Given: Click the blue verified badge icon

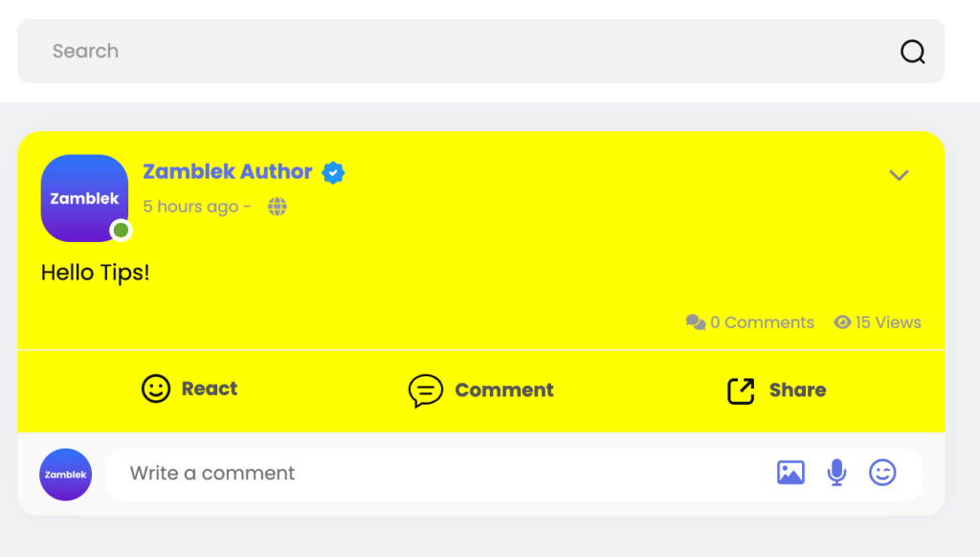Looking at the screenshot, I should click(x=333, y=172).
